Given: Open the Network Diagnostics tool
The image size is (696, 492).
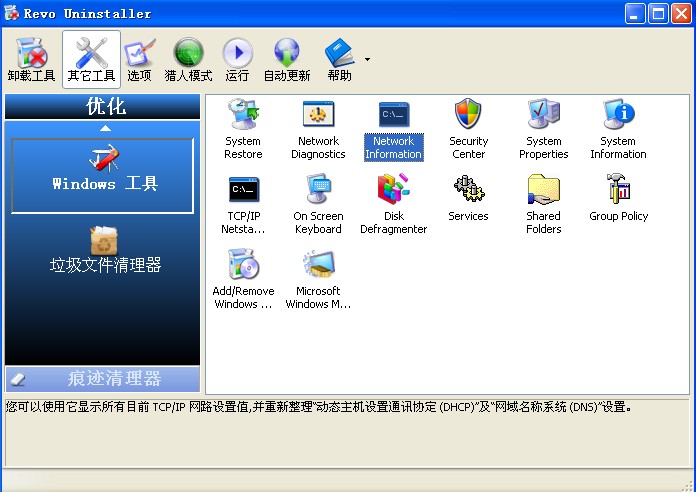Looking at the screenshot, I should pyautogui.click(x=318, y=129).
